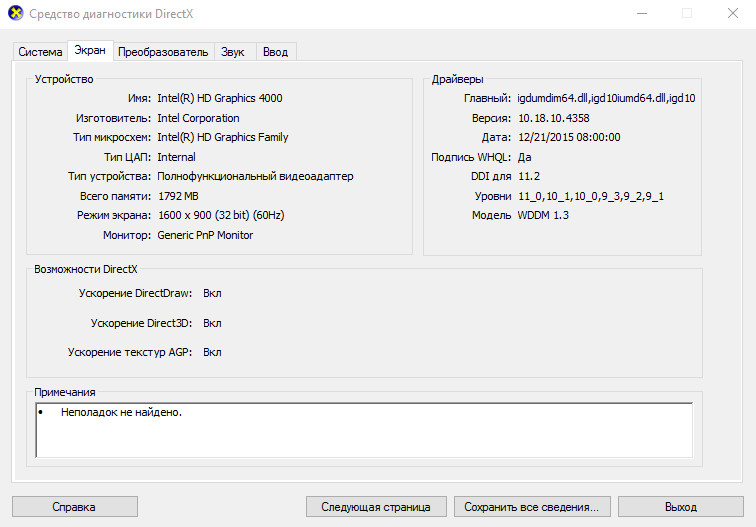Open the Ввод tab
The height and width of the screenshot is (527, 756).
pos(275,52)
